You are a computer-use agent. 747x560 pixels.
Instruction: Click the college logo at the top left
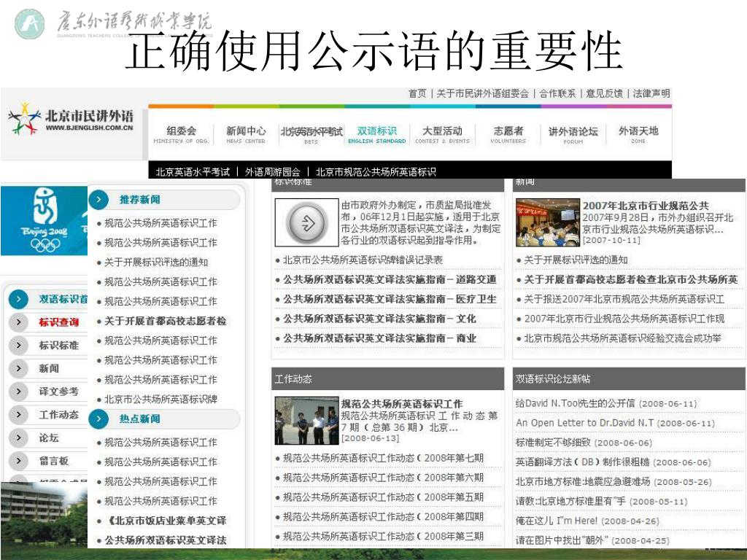tap(29, 24)
